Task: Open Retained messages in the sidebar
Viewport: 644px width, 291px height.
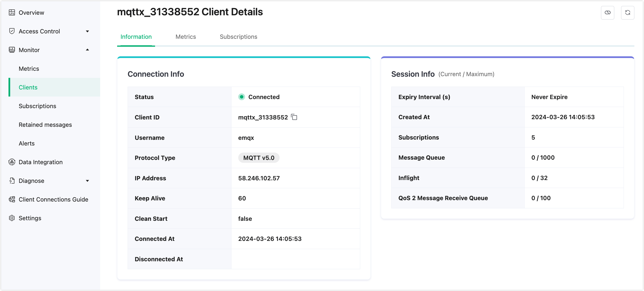Action: point(45,125)
